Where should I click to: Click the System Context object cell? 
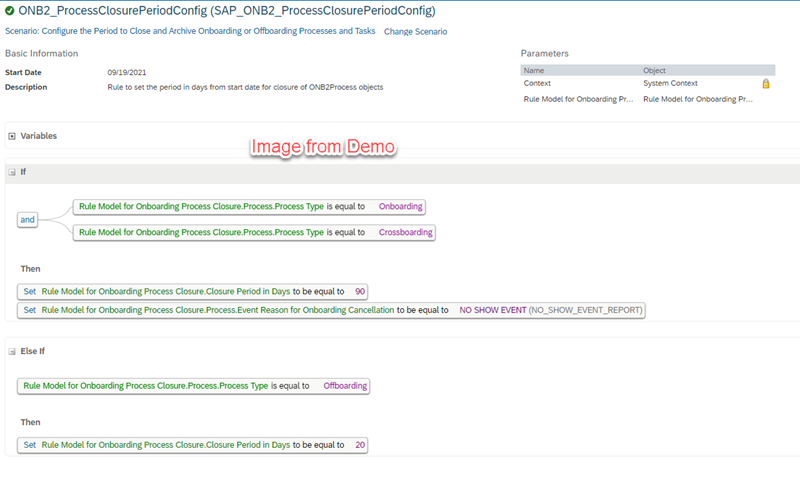coord(670,83)
